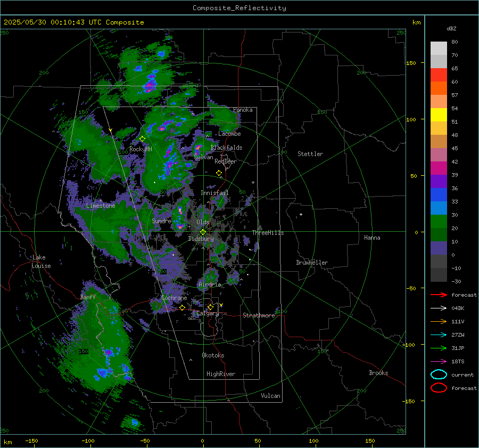Select the orange 57-60 dBZ color swatch

pos(439,88)
